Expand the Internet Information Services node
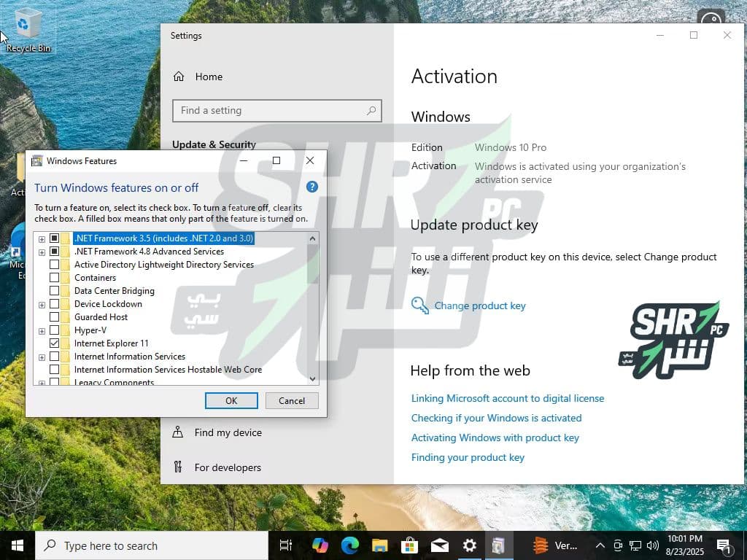The height and width of the screenshot is (560, 747). [x=42, y=357]
